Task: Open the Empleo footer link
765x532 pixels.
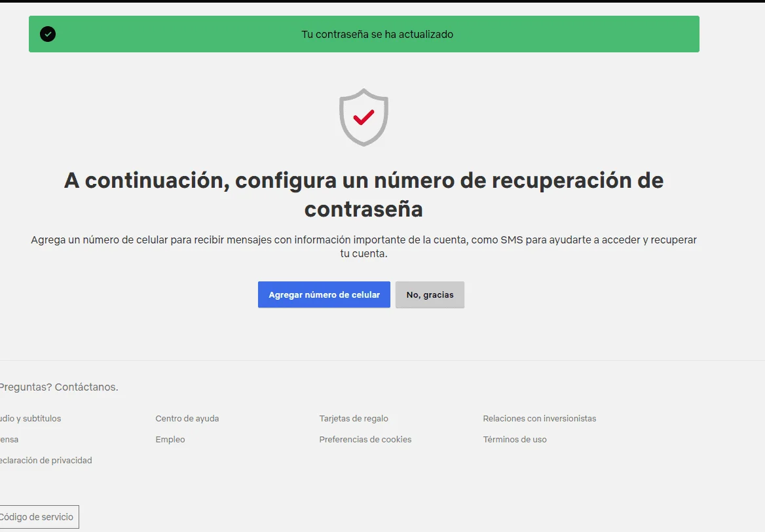Action: click(170, 439)
